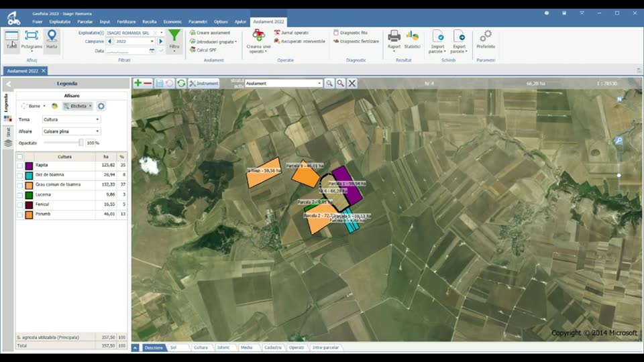Check the Grau comun de toamna checkbox

click(19, 186)
